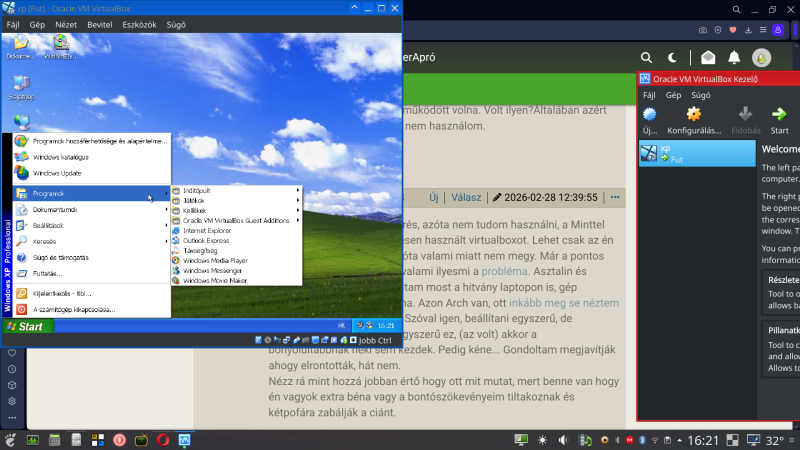Screen dimensions: 800x450
Task: Open Fájl menu in VirtualBox Kezelő
Action: [649, 95]
